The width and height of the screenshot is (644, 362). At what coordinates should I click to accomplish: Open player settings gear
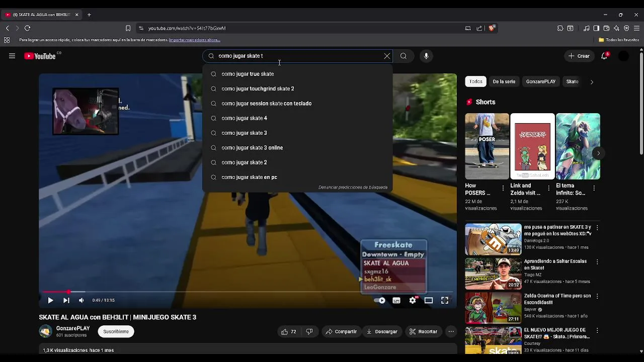pyautogui.click(x=413, y=300)
